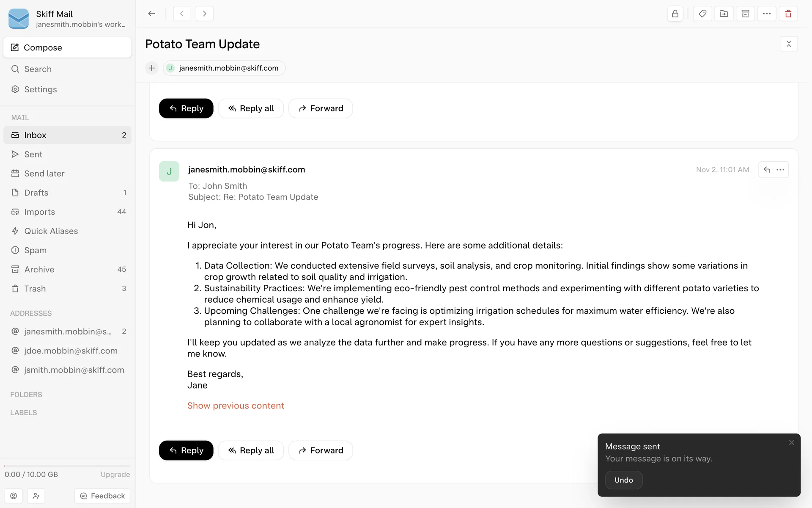
Task: Click the bottom Reply all button
Action: (251, 450)
